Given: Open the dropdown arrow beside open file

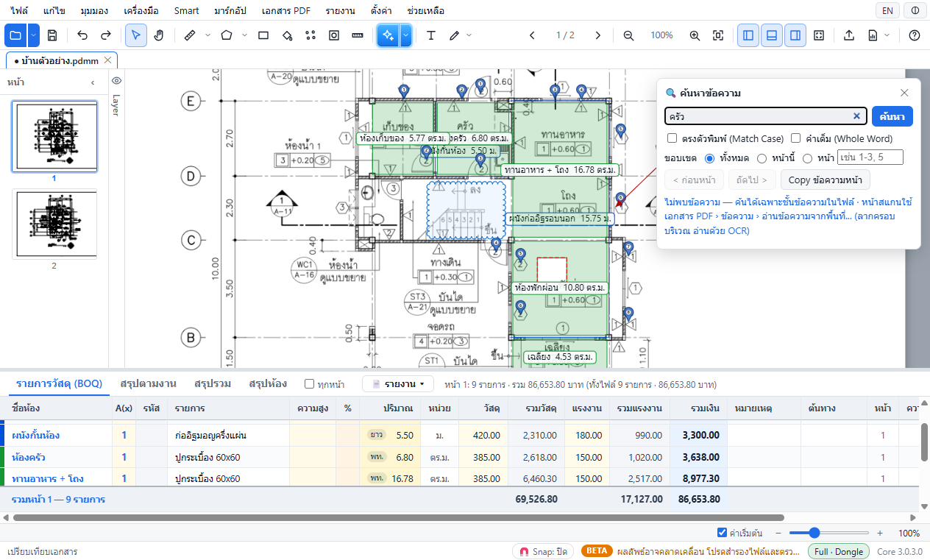Looking at the screenshot, I should (x=34, y=35).
